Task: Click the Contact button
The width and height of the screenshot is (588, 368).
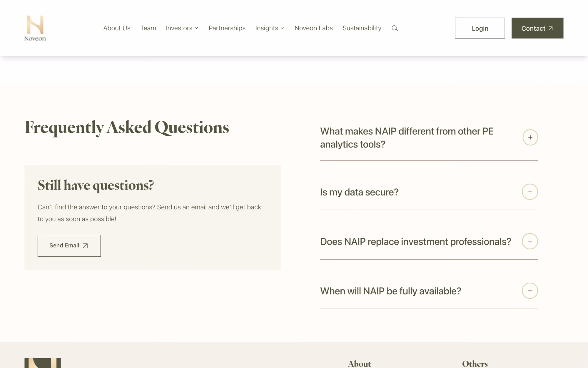Action: [x=537, y=28]
